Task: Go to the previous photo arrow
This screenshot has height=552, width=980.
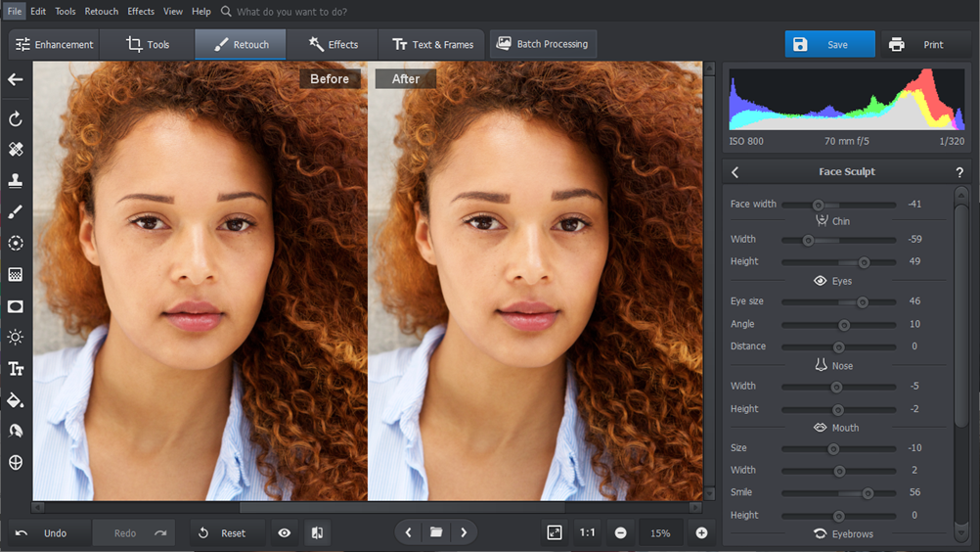Action: pyautogui.click(x=409, y=532)
